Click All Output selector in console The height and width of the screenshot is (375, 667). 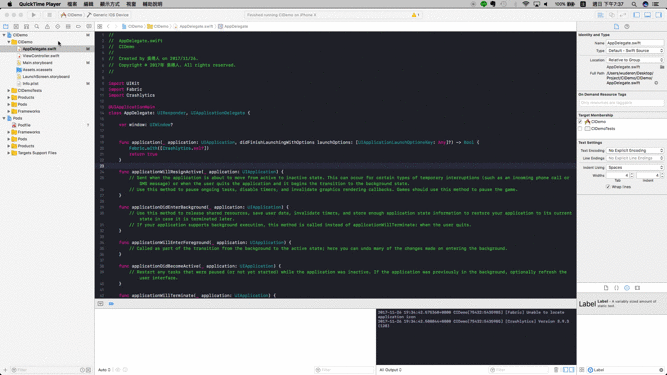coord(391,370)
